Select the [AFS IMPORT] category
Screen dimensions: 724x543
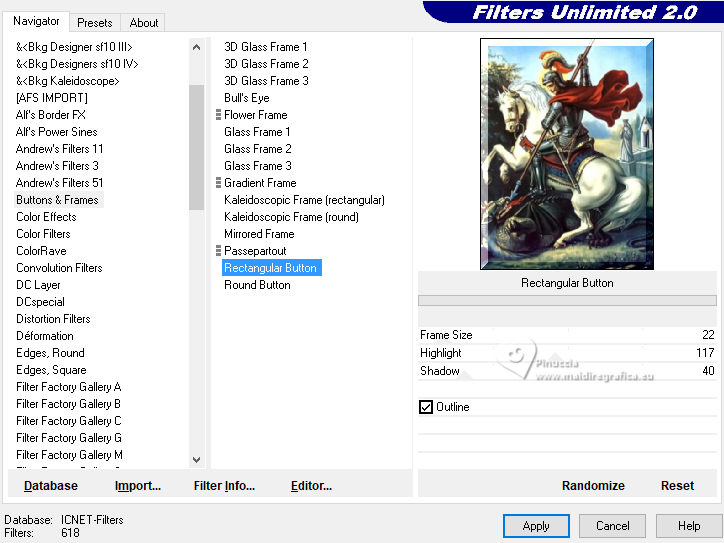click(52, 98)
